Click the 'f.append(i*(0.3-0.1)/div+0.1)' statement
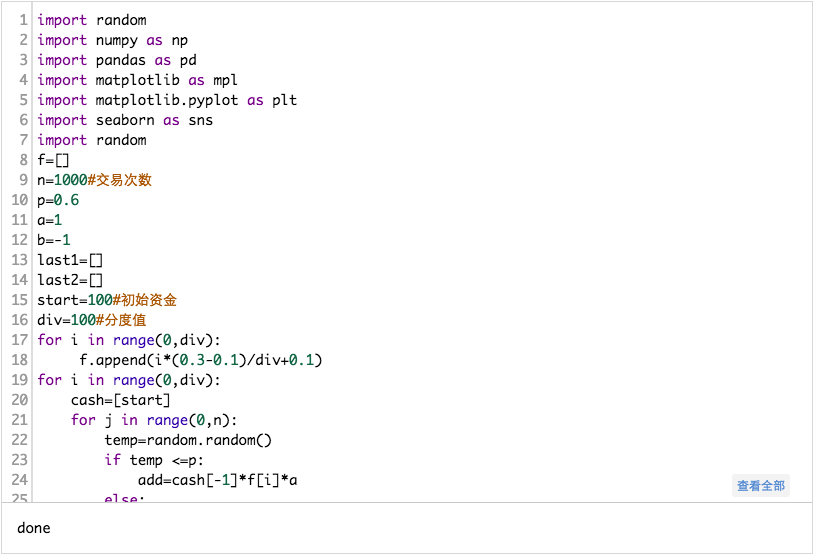The width and height of the screenshot is (814, 556). [200, 360]
